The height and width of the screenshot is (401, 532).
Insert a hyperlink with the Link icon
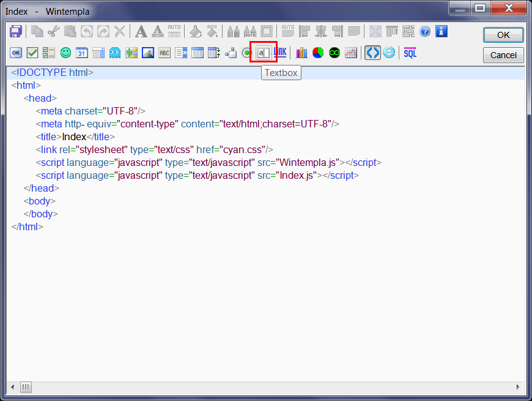point(280,52)
